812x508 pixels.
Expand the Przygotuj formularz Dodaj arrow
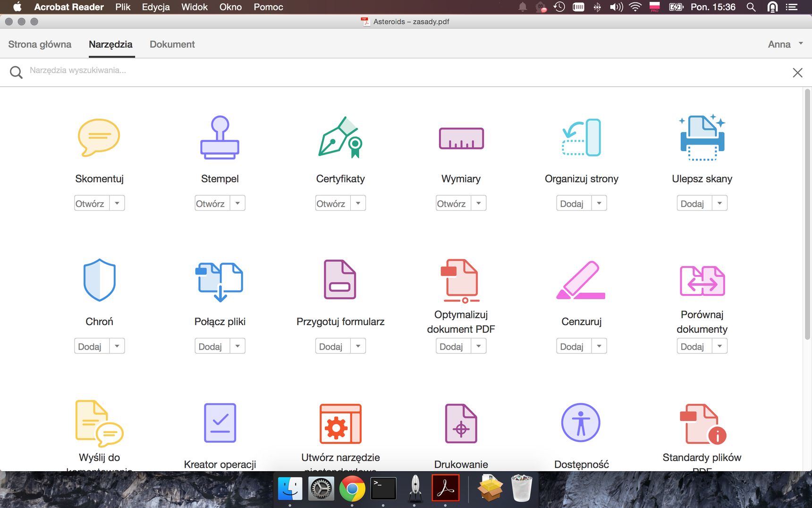(358, 346)
